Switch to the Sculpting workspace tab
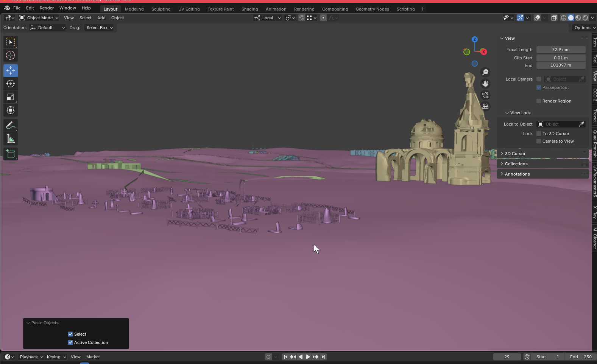The width and height of the screenshot is (597, 364). click(x=161, y=9)
